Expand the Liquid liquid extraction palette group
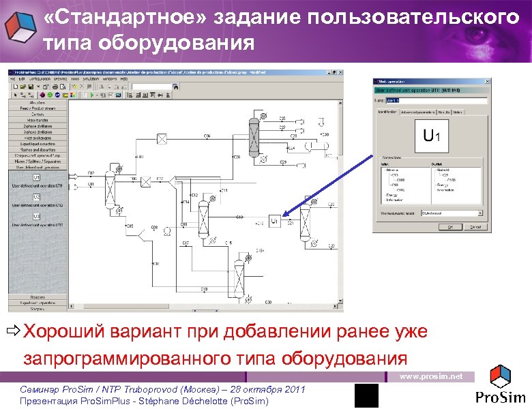532x409 pixels. pos(38,144)
